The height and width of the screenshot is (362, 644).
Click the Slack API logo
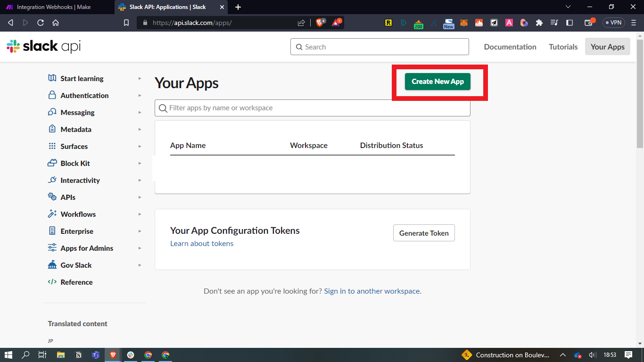[x=43, y=46]
